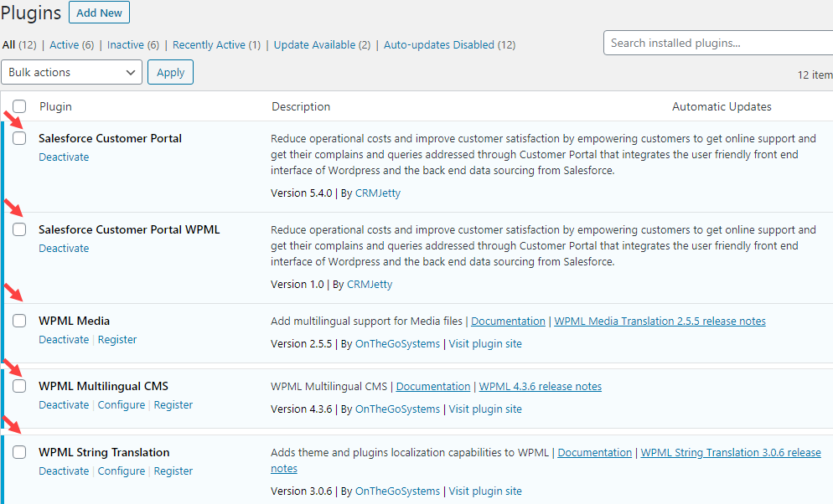Click the Add New plugin button
Image resolution: width=833 pixels, height=504 pixels.
tap(99, 13)
